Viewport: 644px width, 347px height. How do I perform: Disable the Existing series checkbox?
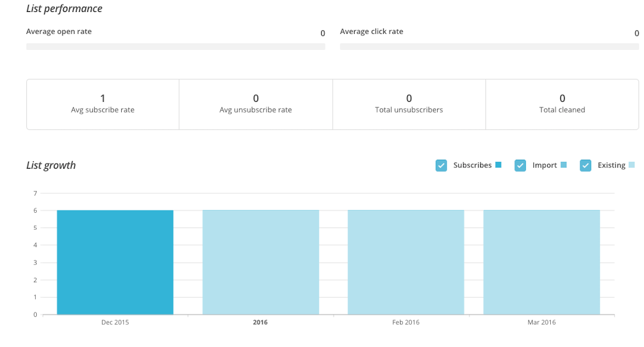click(585, 165)
